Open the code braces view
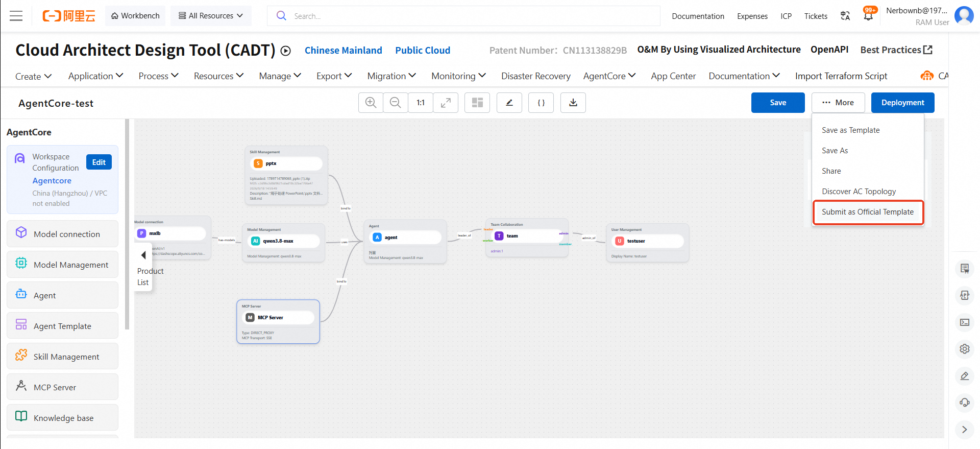Image resolution: width=980 pixels, height=449 pixels. point(541,103)
